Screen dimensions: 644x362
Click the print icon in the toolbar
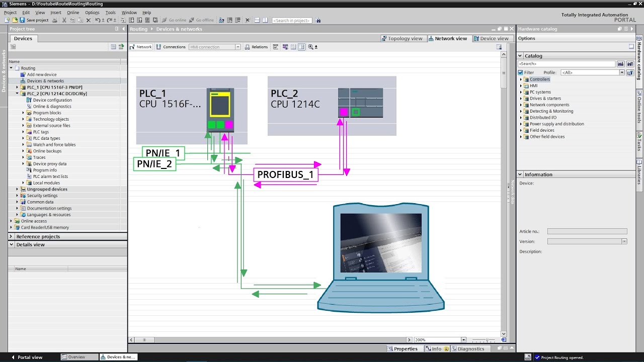[55, 20]
